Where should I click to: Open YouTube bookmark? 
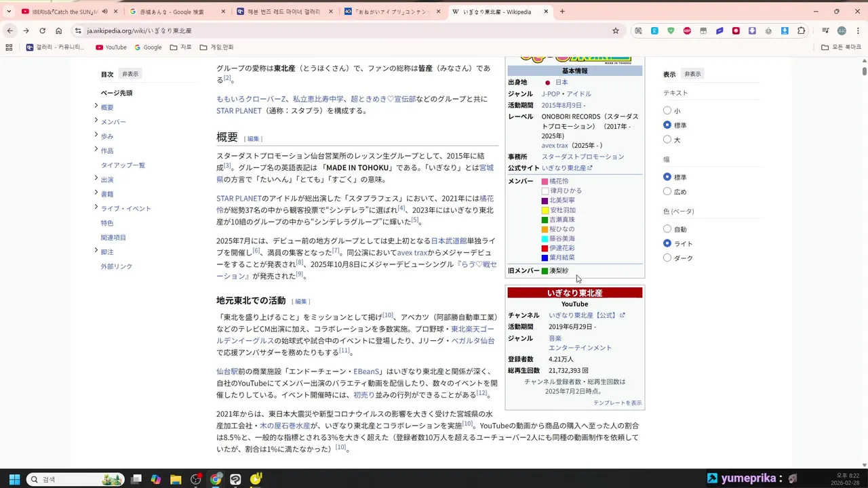[111, 47]
